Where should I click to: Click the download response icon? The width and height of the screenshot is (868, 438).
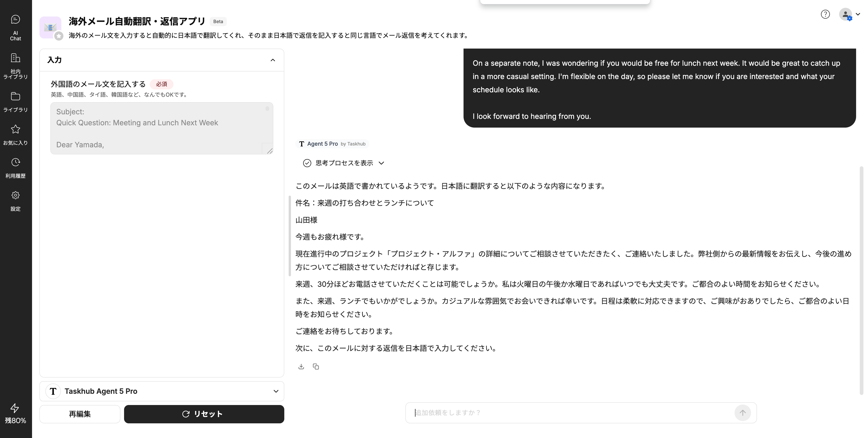pos(301,367)
